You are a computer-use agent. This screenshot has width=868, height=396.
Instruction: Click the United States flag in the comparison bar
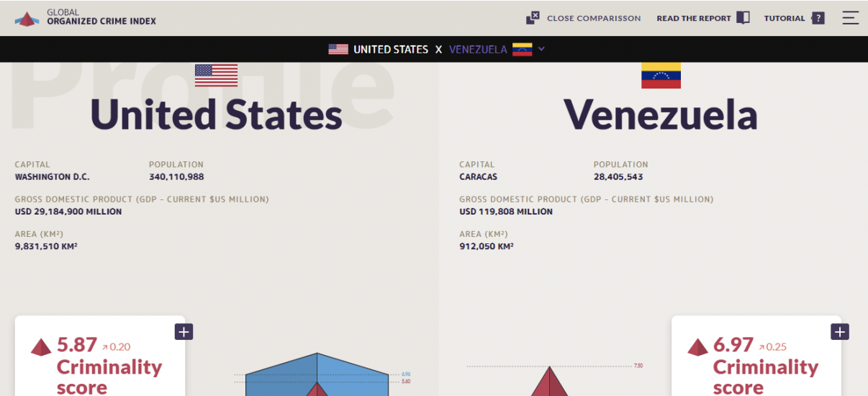(338, 50)
